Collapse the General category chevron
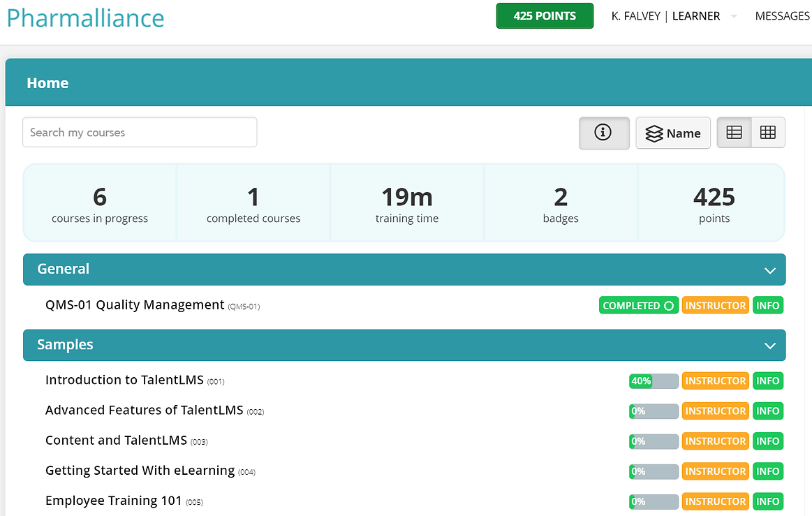812x516 pixels. (x=770, y=270)
